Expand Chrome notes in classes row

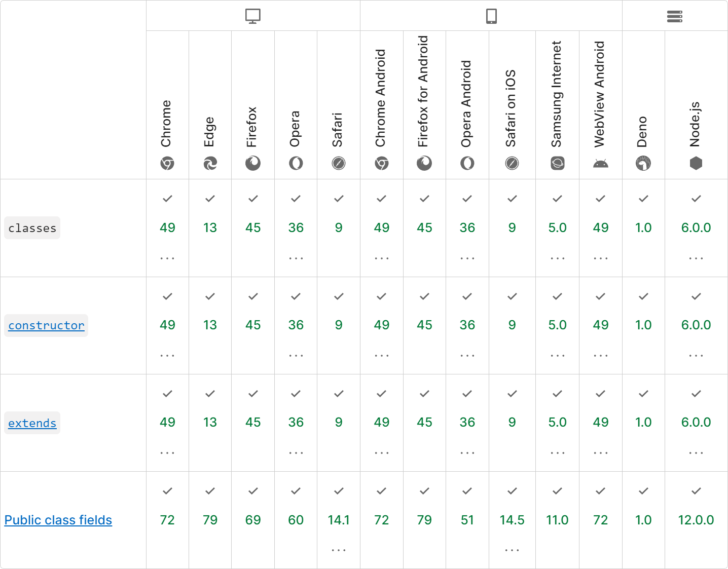coord(167,258)
